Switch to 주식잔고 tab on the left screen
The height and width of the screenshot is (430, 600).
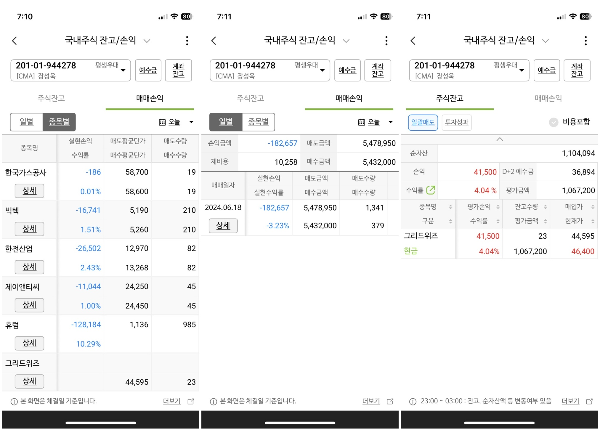[51, 98]
